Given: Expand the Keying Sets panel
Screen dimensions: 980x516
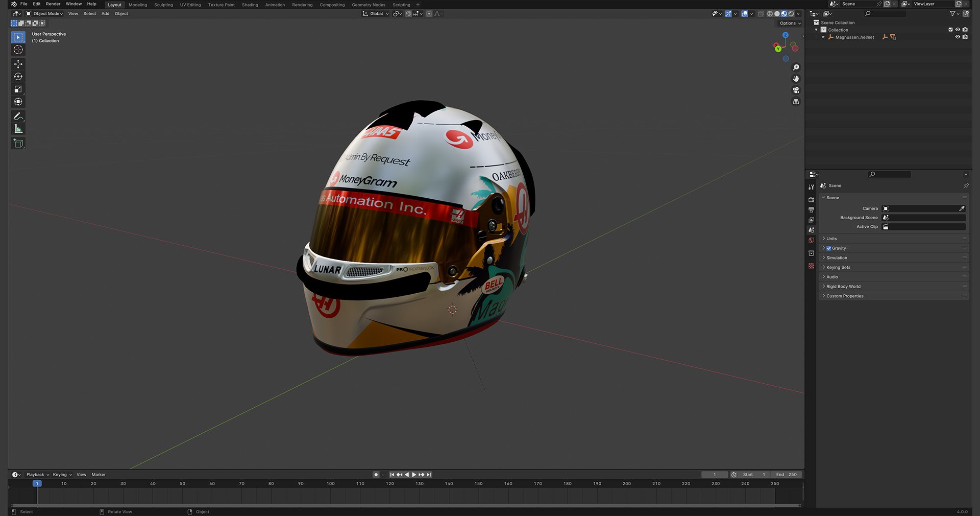Looking at the screenshot, I should click(894, 267).
